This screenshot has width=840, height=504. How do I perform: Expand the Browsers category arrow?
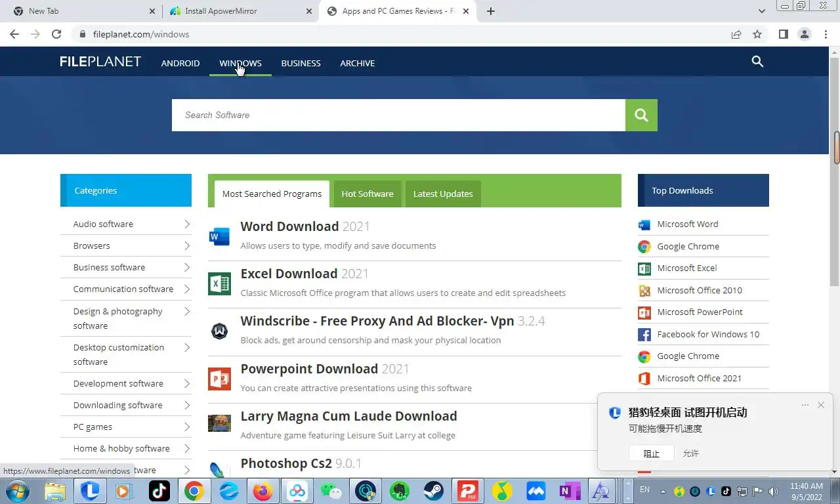(187, 246)
